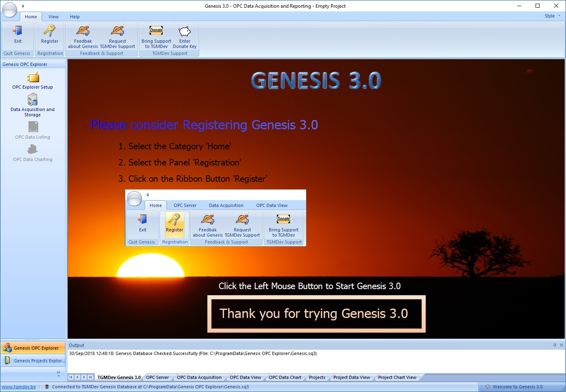Image resolution: width=566 pixels, height=392 pixels.
Task: Open Data Acquisition and Storage icon
Action: coord(33,99)
